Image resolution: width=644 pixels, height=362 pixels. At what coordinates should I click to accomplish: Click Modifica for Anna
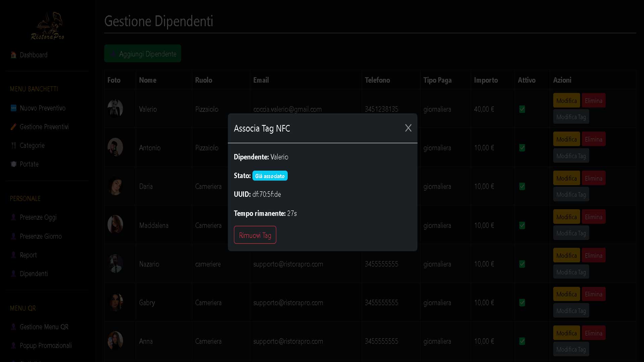(x=567, y=333)
